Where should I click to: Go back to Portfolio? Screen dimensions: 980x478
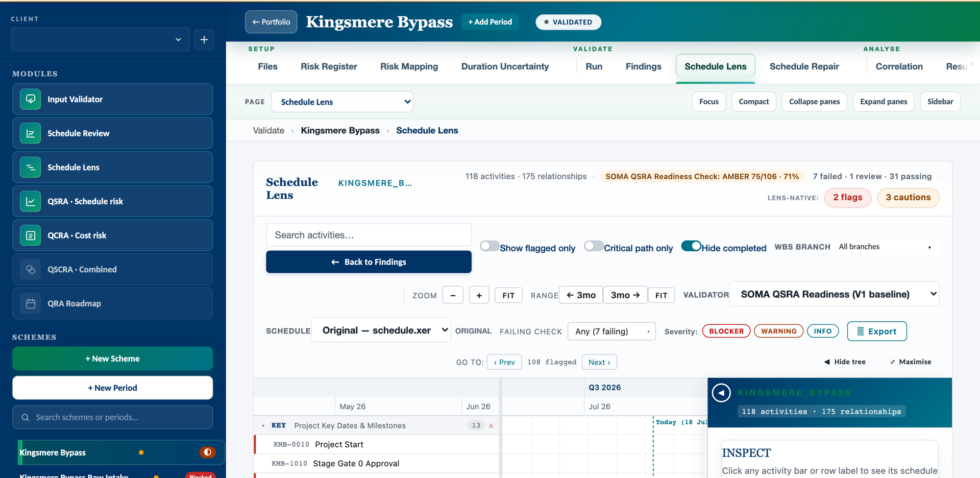271,22
